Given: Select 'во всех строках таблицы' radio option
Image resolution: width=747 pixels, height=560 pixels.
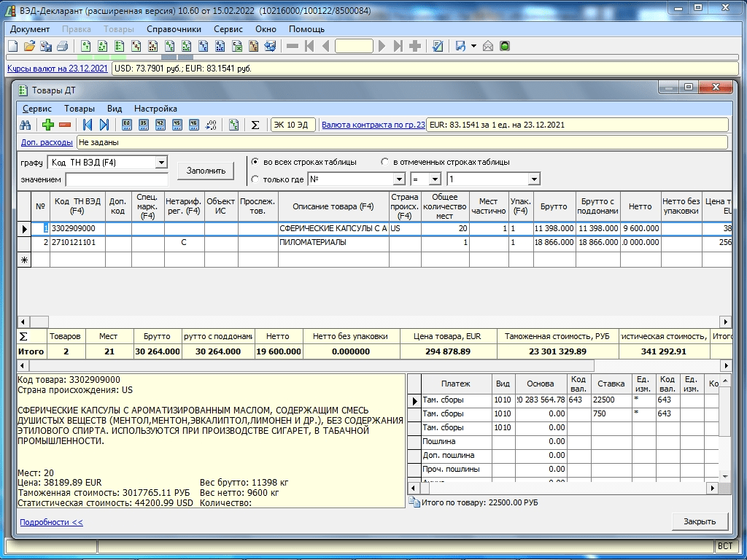Looking at the screenshot, I should pos(255,162).
